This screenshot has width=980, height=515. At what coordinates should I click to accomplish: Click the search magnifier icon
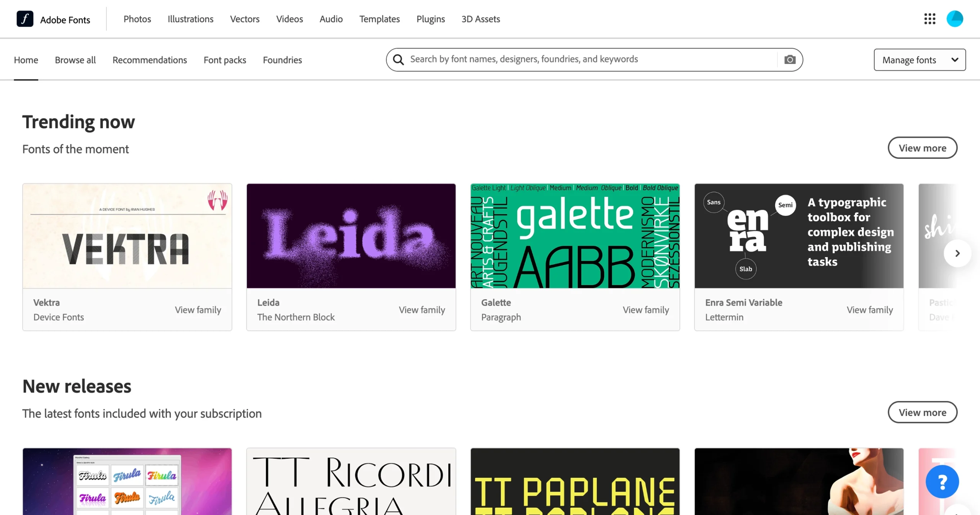pos(399,60)
